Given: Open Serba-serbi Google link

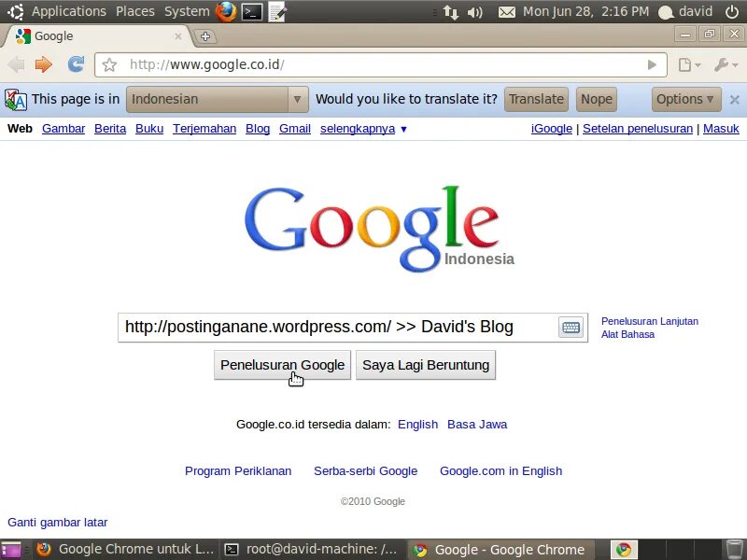Looking at the screenshot, I should tap(365, 471).
